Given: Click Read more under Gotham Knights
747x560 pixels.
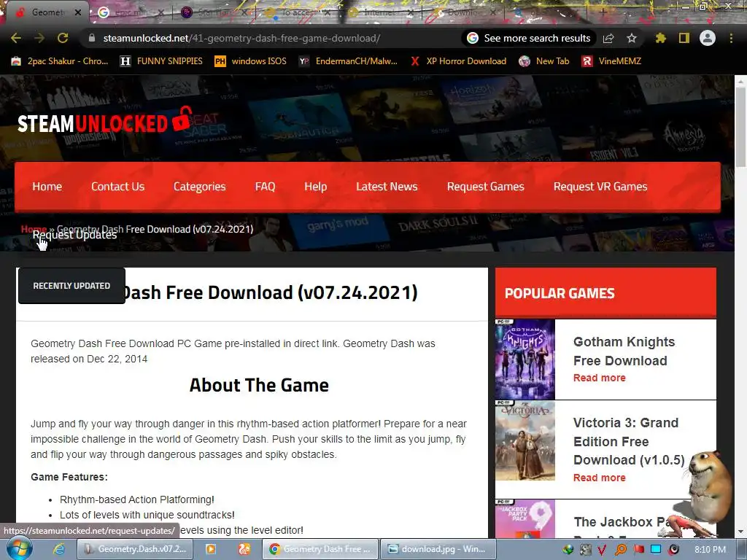Looking at the screenshot, I should pos(600,378).
